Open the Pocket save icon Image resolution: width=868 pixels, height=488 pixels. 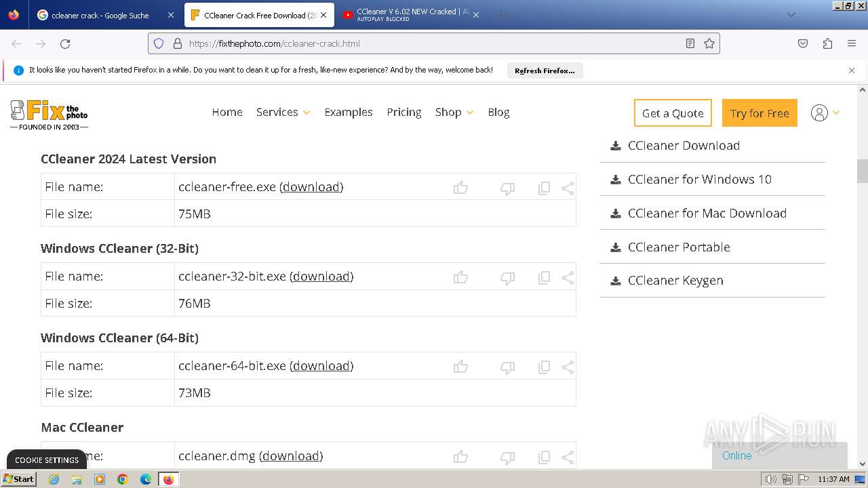pos(803,43)
